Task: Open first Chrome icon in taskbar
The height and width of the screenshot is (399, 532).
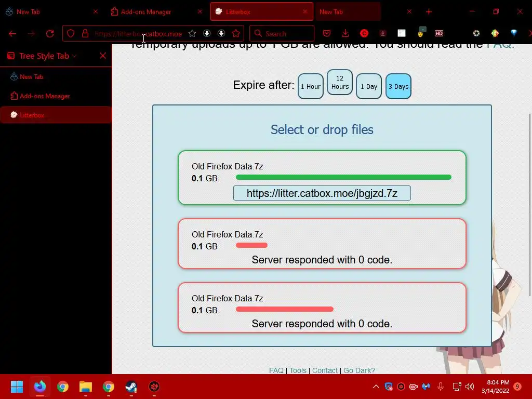Action: [63, 387]
